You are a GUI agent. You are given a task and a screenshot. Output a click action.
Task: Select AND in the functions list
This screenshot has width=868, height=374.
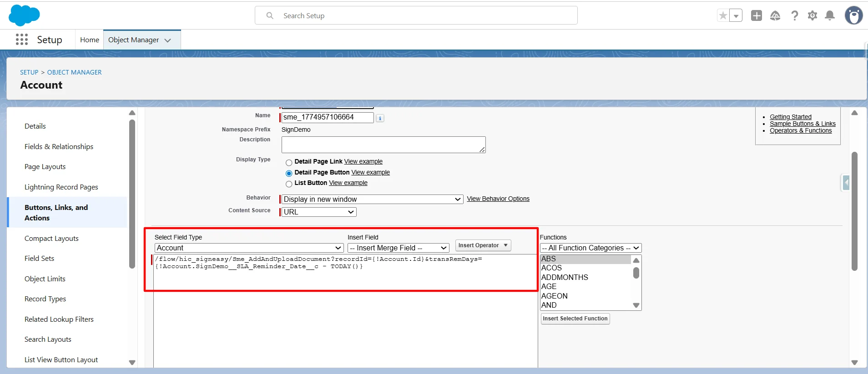[x=585, y=305]
